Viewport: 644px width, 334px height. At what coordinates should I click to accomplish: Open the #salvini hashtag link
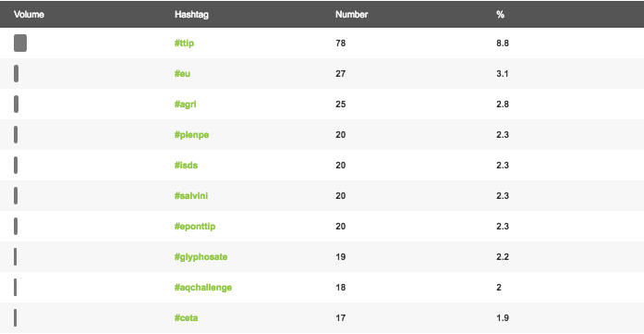191,196
